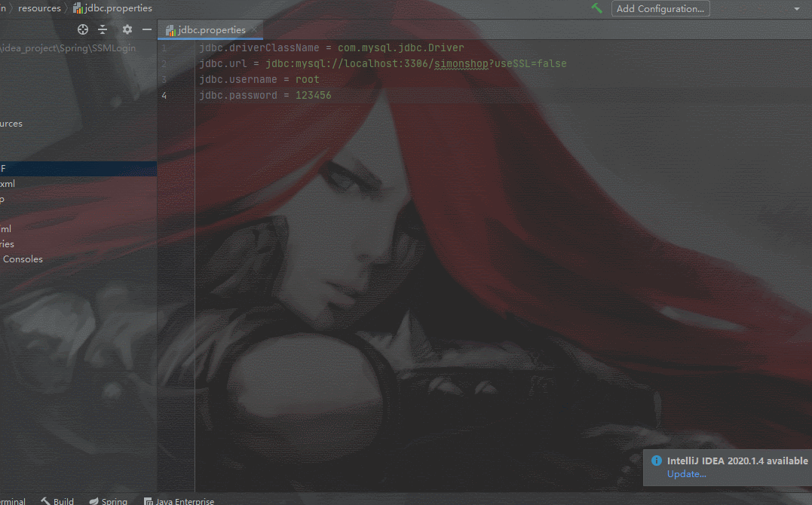Click the jdbc.url key text
Screen dimensions: 812x505
[x=223, y=64]
